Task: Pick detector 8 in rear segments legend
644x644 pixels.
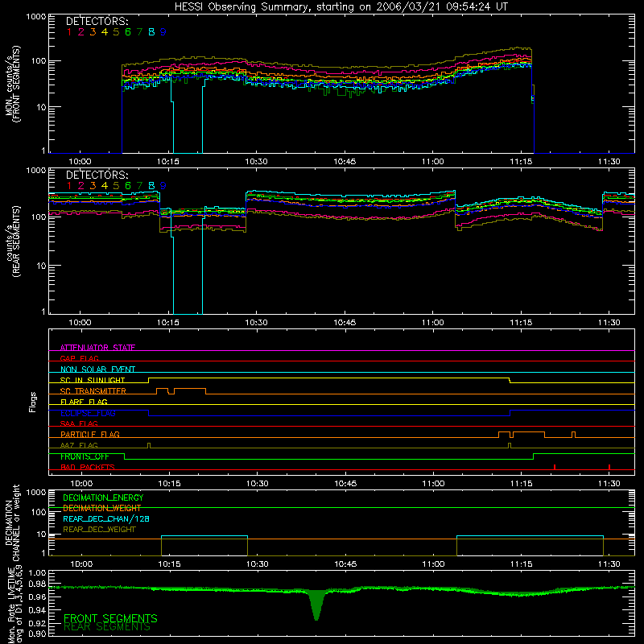Action: pos(151,186)
